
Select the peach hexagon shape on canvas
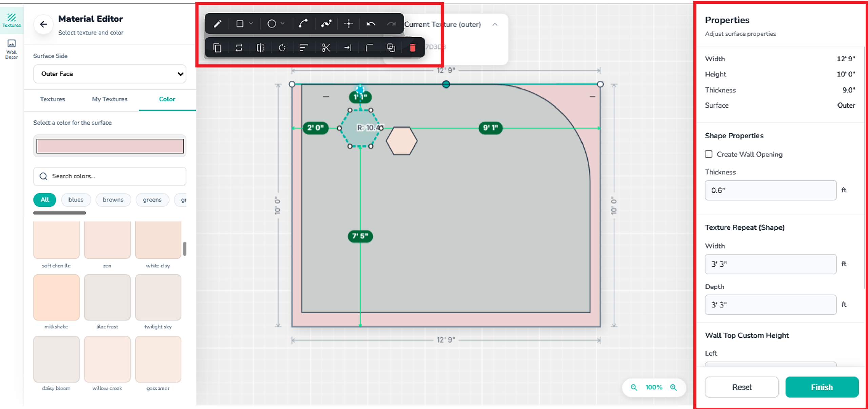click(x=401, y=141)
